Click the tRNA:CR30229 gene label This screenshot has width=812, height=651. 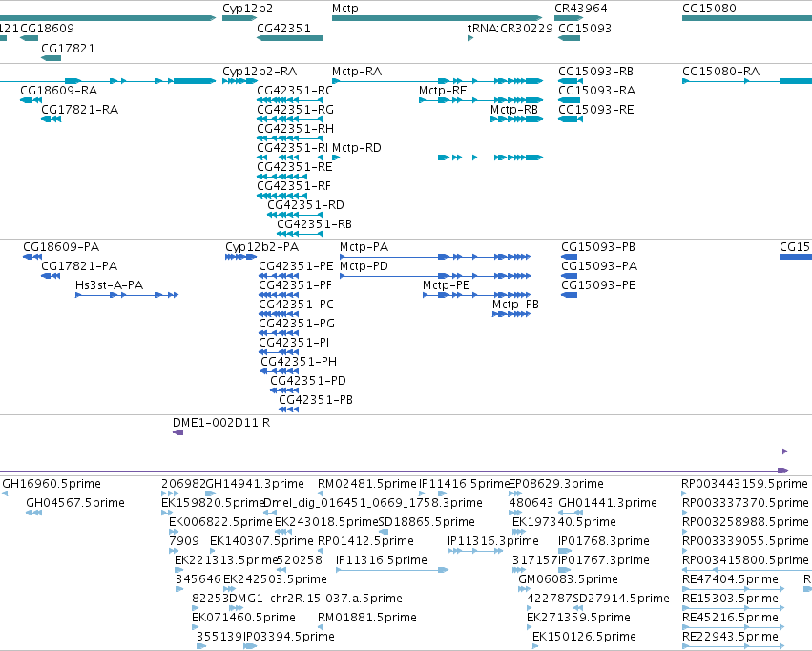(510, 28)
